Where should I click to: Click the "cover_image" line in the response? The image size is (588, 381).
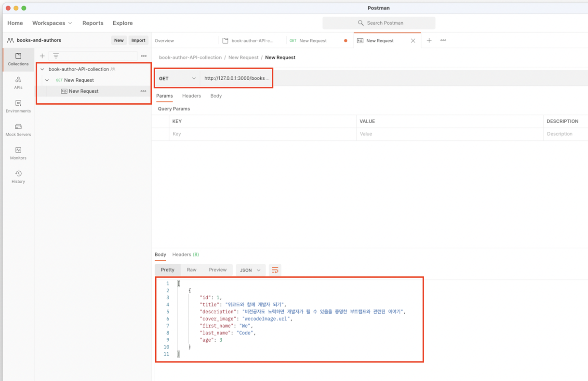coord(246,319)
